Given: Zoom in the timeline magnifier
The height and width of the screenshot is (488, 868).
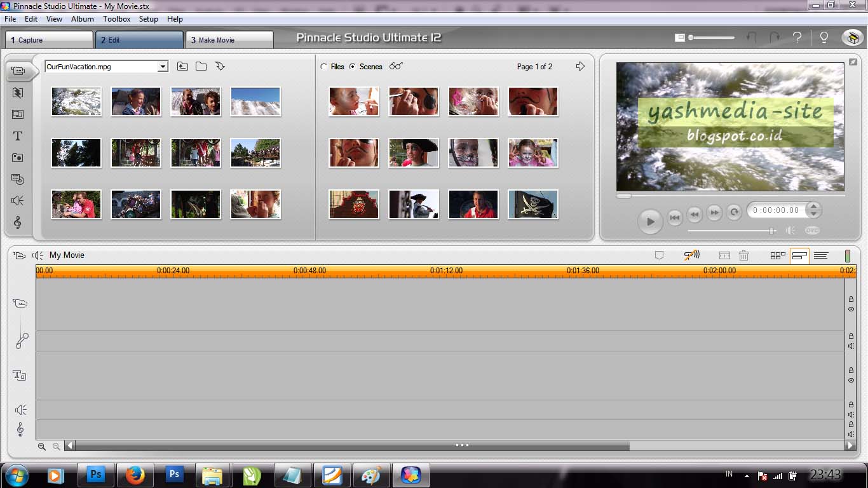Looking at the screenshot, I should (42, 447).
